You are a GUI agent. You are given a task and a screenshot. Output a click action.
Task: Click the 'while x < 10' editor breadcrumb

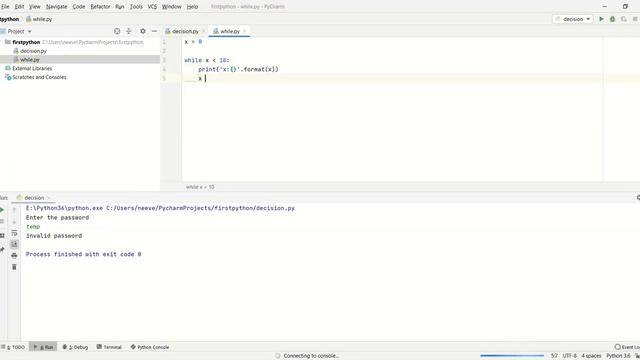(x=200, y=187)
